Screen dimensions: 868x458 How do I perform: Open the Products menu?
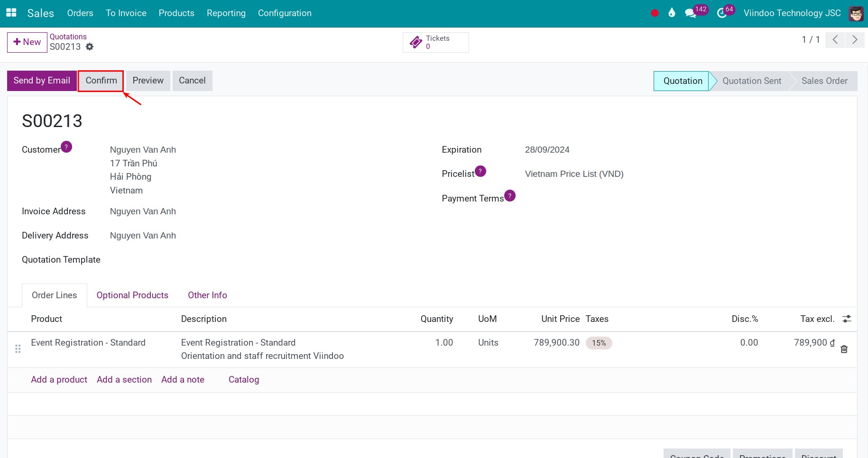coord(176,13)
